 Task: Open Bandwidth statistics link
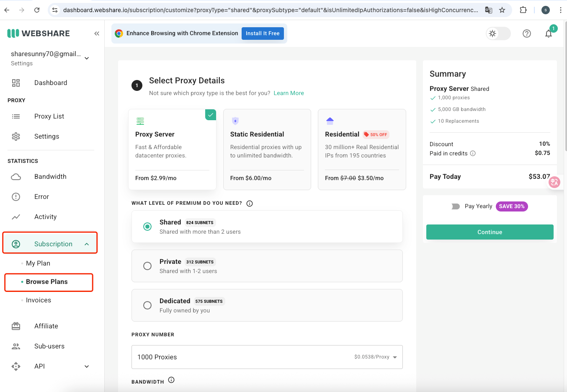click(x=50, y=177)
